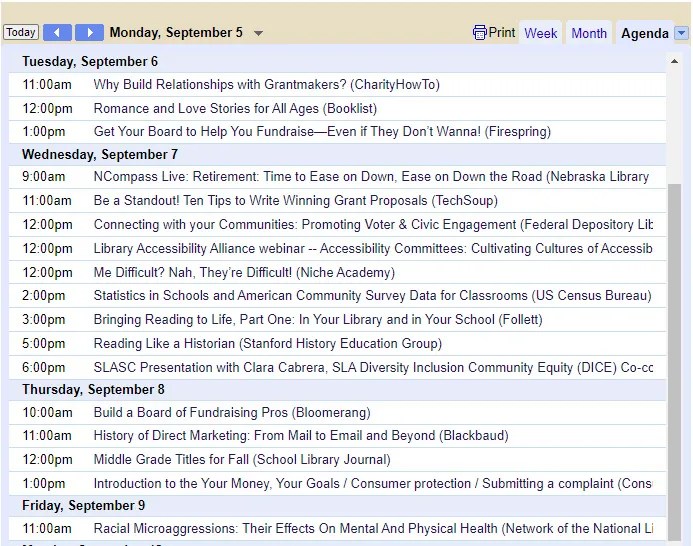Click 12:00pm time in Niche Academy row

pyautogui.click(x=47, y=272)
